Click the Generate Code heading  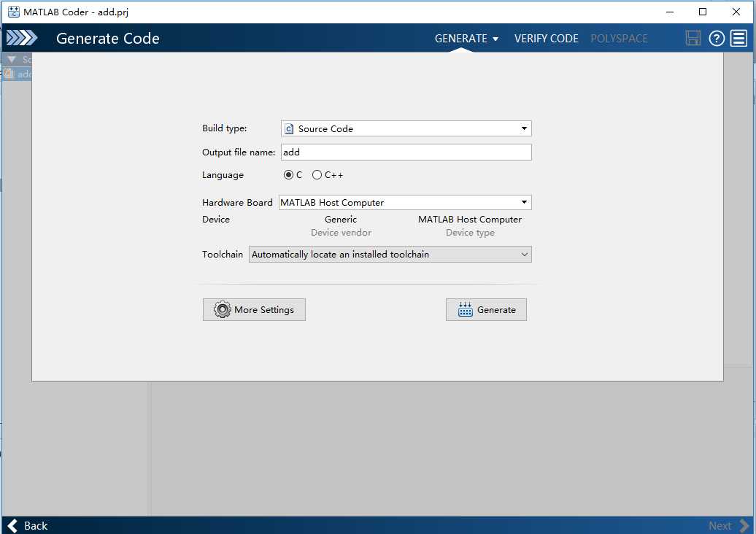tap(107, 38)
